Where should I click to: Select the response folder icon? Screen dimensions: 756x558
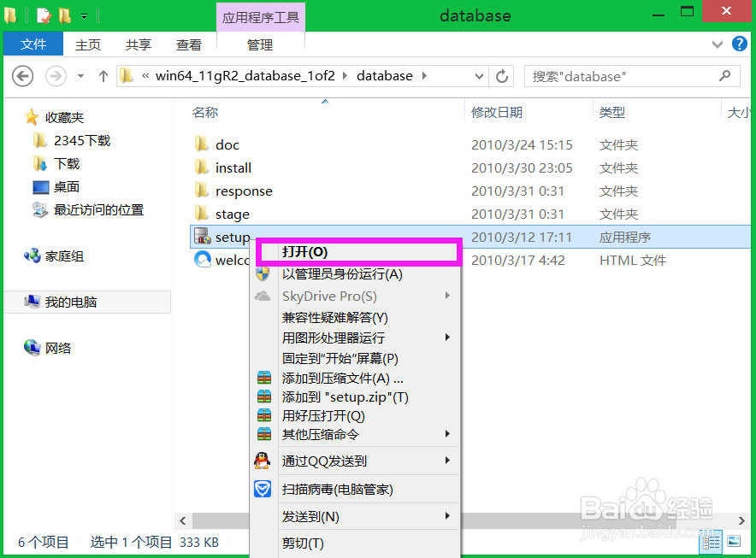202,191
